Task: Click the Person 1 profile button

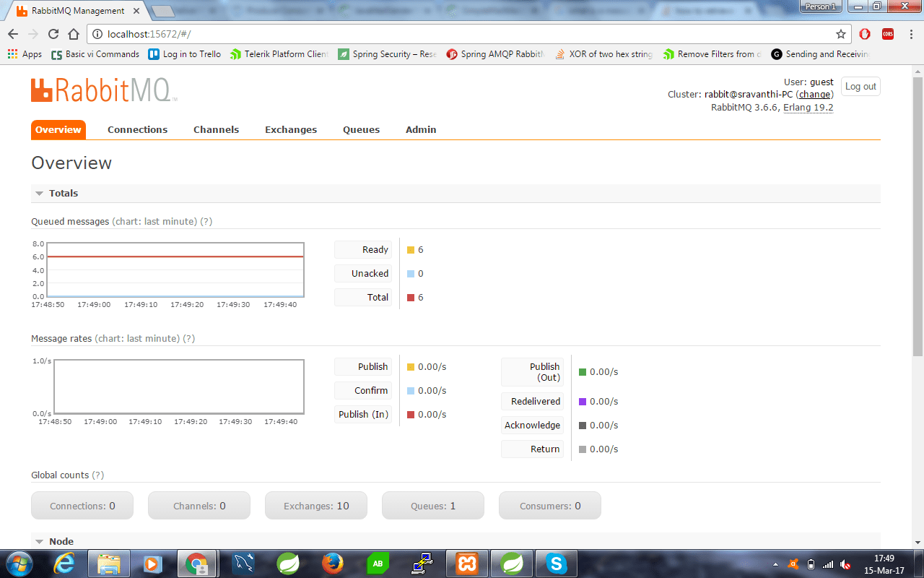Action: click(821, 6)
